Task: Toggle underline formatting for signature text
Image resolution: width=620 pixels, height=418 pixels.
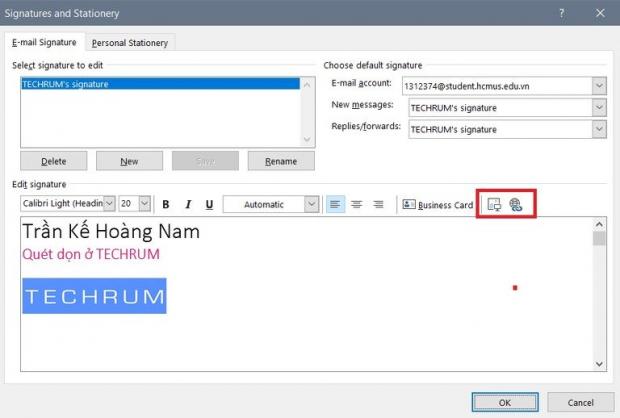Action: pos(209,204)
